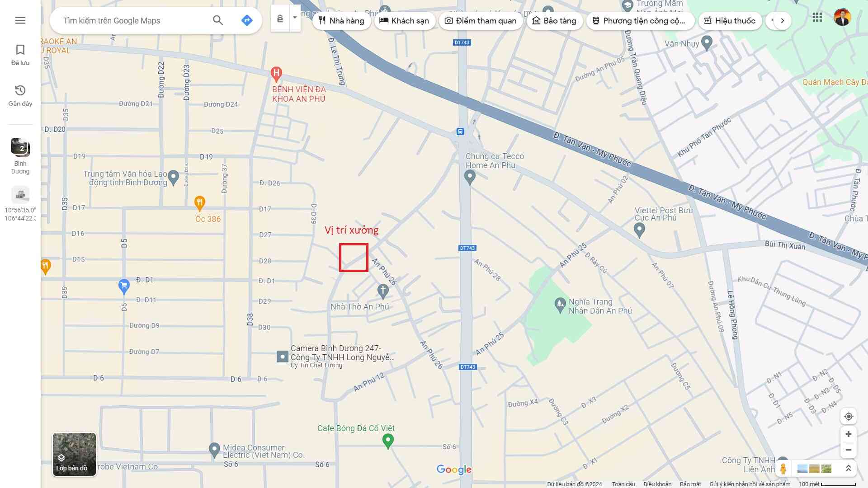868x488 pixels.
Task: Open Saved places (Đã lưu)
Action: click(20, 55)
